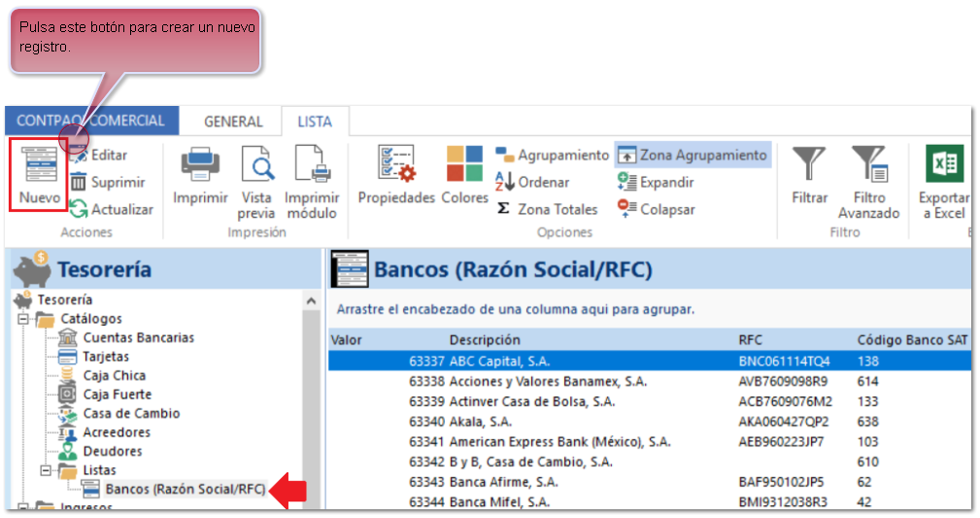Select row Acciones y Valores Banamex, S.A.
Screen dimensions: 980x518
coord(650,381)
